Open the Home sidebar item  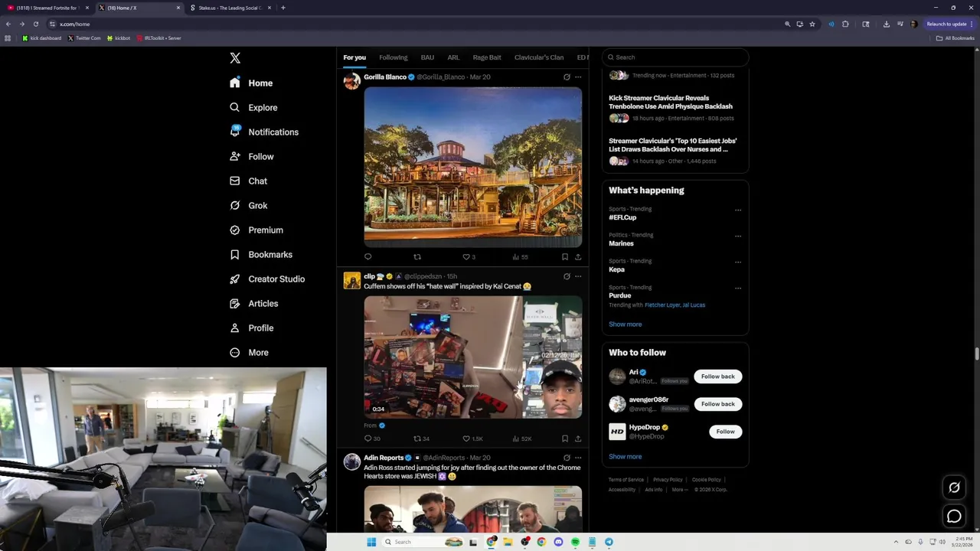pos(251,83)
